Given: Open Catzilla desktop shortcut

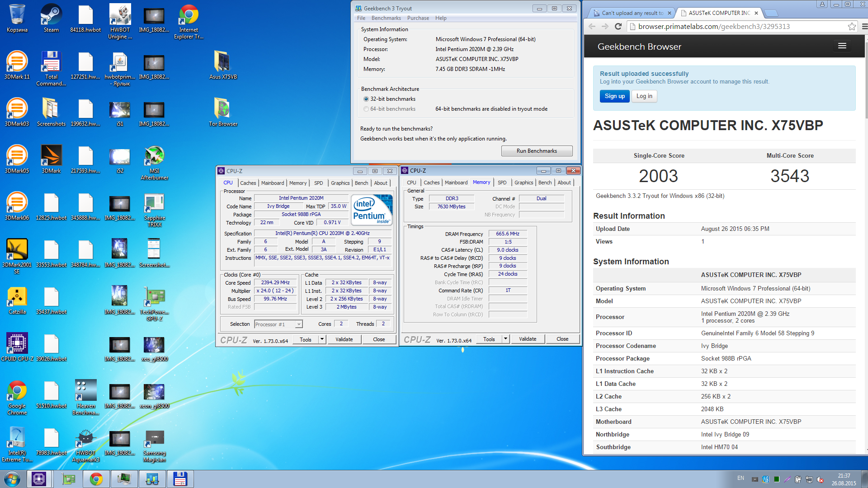Looking at the screenshot, I should pos(17,300).
